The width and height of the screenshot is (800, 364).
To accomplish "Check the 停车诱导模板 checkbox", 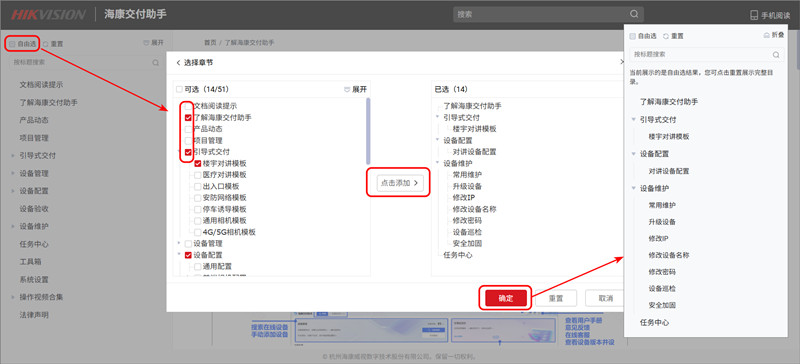I will (x=197, y=209).
